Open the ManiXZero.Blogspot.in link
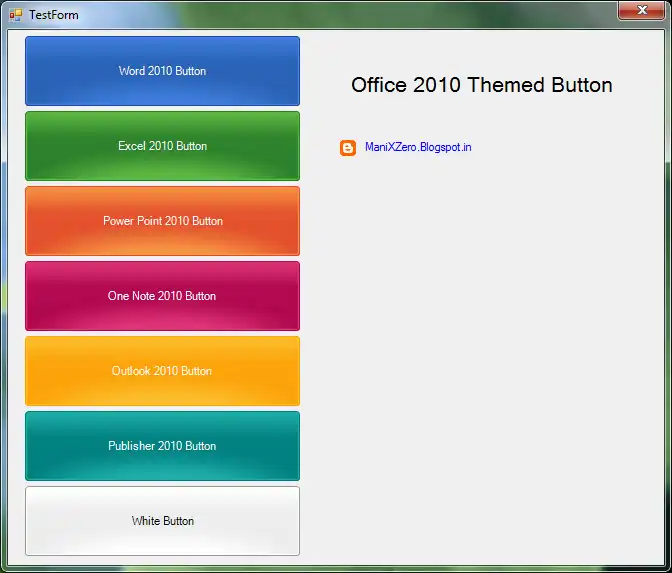This screenshot has width=672, height=573. click(x=418, y=147)
